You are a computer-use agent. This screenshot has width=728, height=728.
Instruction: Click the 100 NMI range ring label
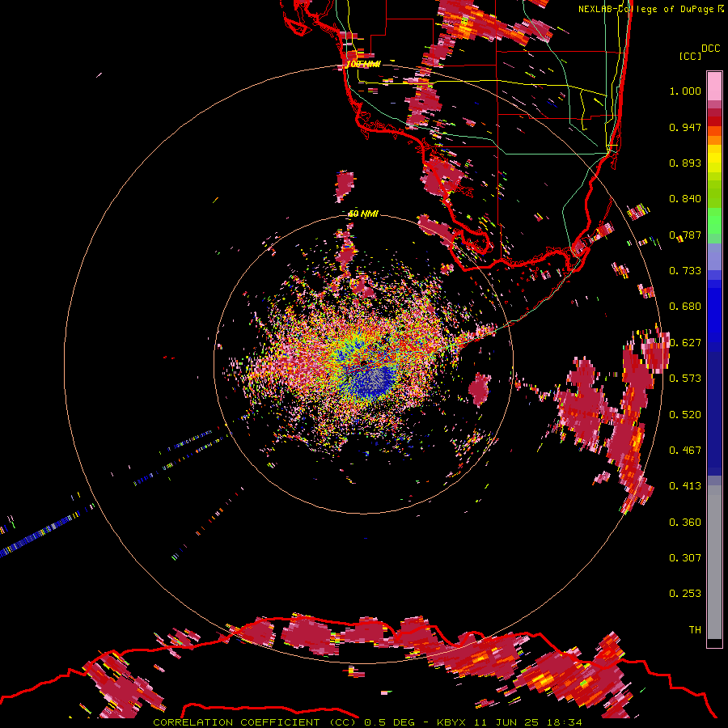(x=363, y=64)
